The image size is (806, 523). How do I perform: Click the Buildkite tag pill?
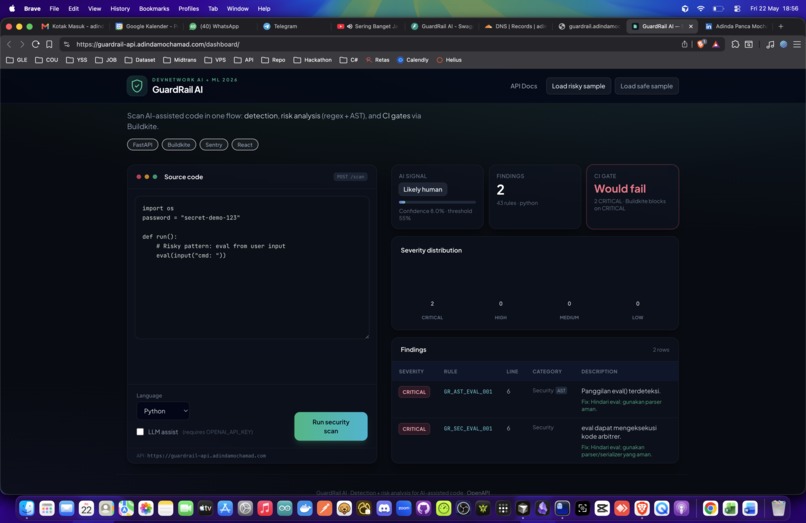click(178, 145)
